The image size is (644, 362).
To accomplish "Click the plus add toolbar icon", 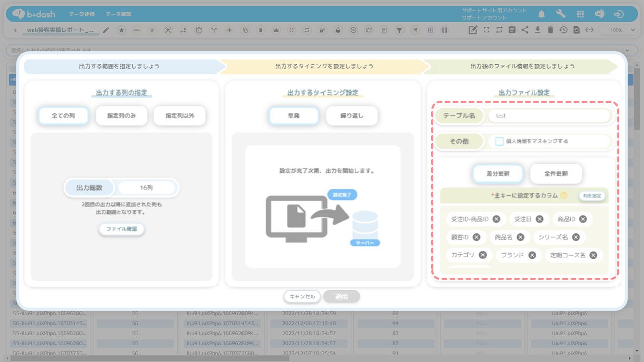I will pos(229,30).
